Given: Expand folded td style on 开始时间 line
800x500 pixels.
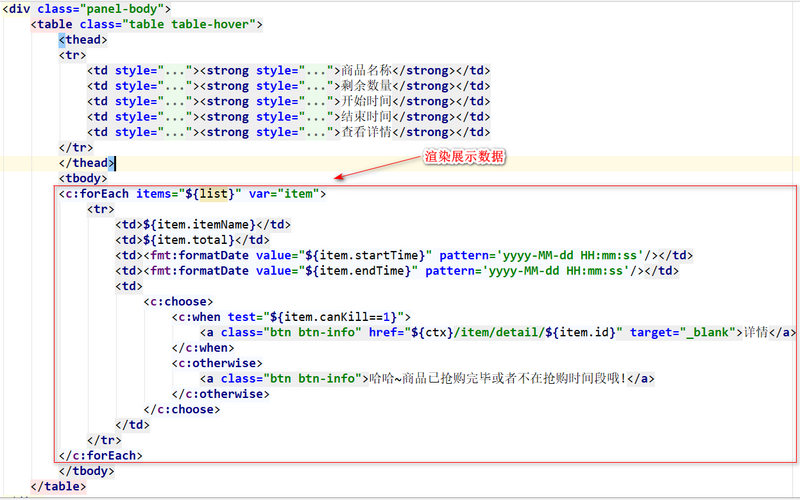Looking at the screenshot, I should tap(174, 101).
